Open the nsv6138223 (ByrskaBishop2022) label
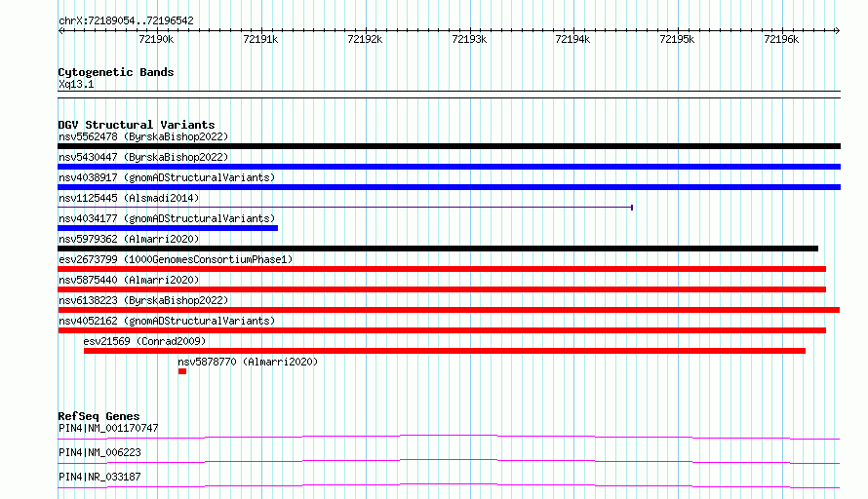Viewport: 868px width, 499px height. [143, 300]
